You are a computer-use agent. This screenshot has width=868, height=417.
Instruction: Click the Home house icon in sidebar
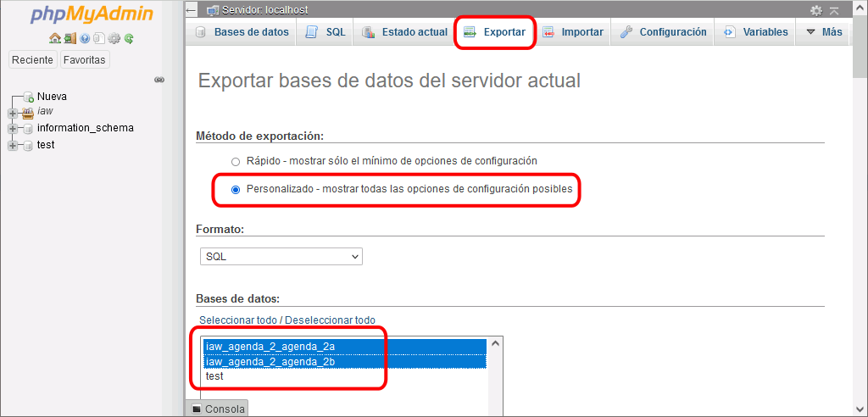[x=54, y=39]
